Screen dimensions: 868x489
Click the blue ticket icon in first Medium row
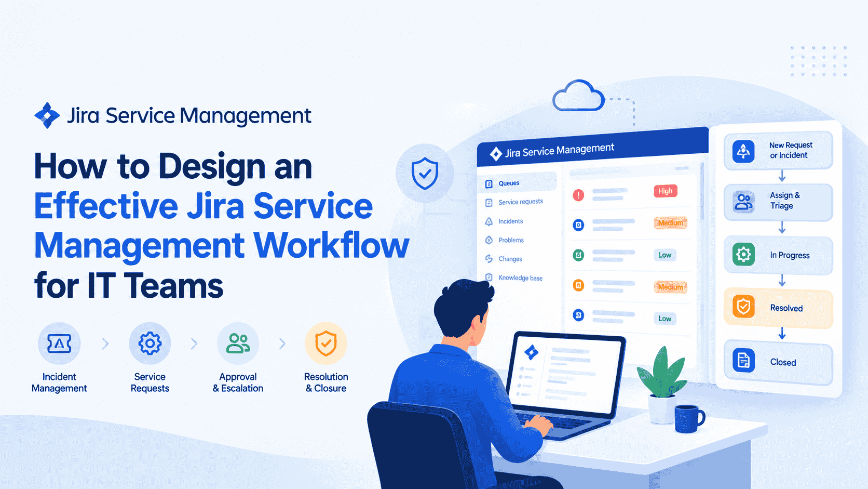point(578,225)
